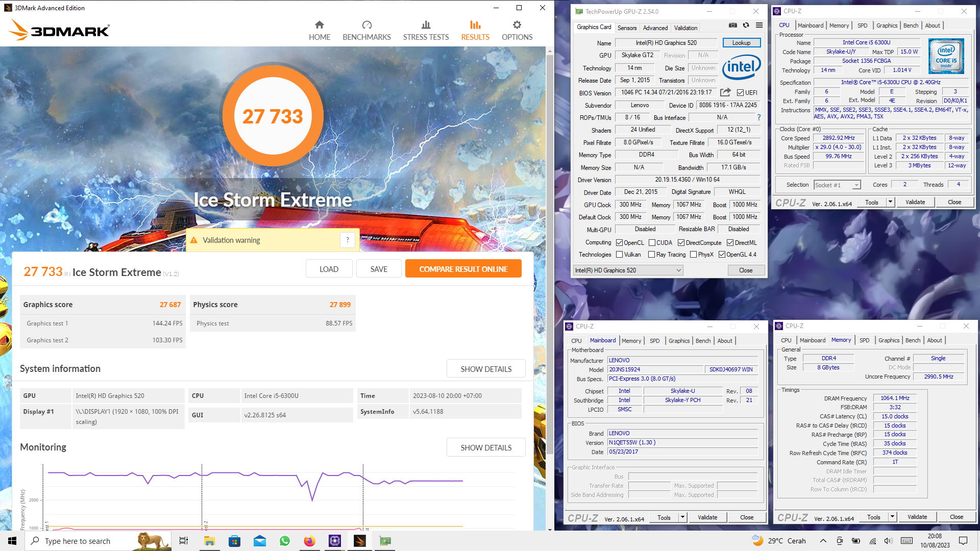Open Microsoft Store from taskbar
Viewport: 980px width, 551px height.
234,541
